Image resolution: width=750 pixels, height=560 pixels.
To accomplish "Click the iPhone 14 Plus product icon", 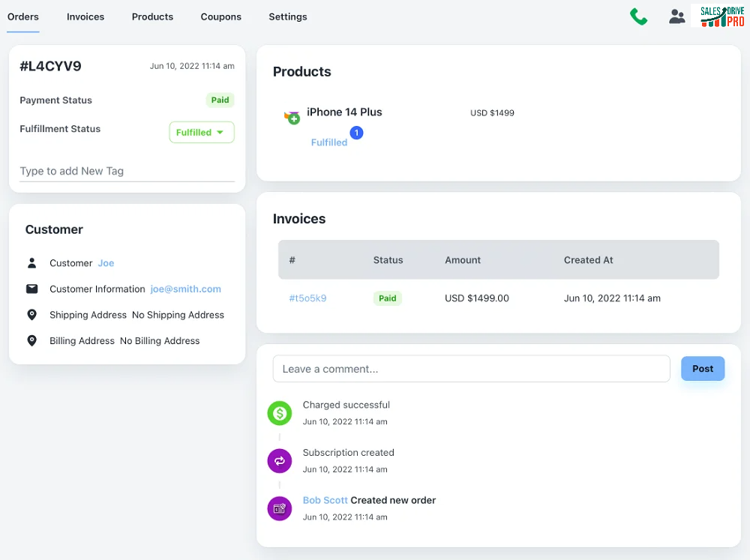I will (x=292, y=117).
